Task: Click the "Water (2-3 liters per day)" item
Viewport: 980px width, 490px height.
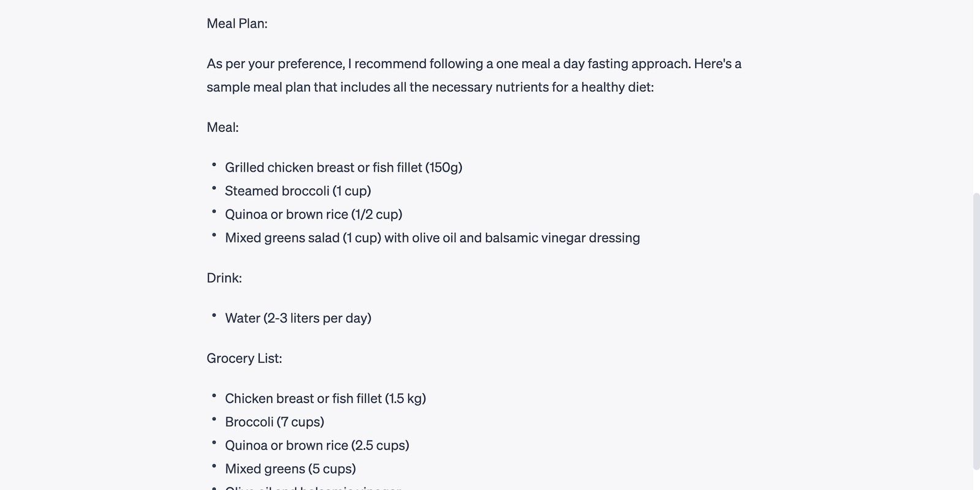Action: pos(298,318)
